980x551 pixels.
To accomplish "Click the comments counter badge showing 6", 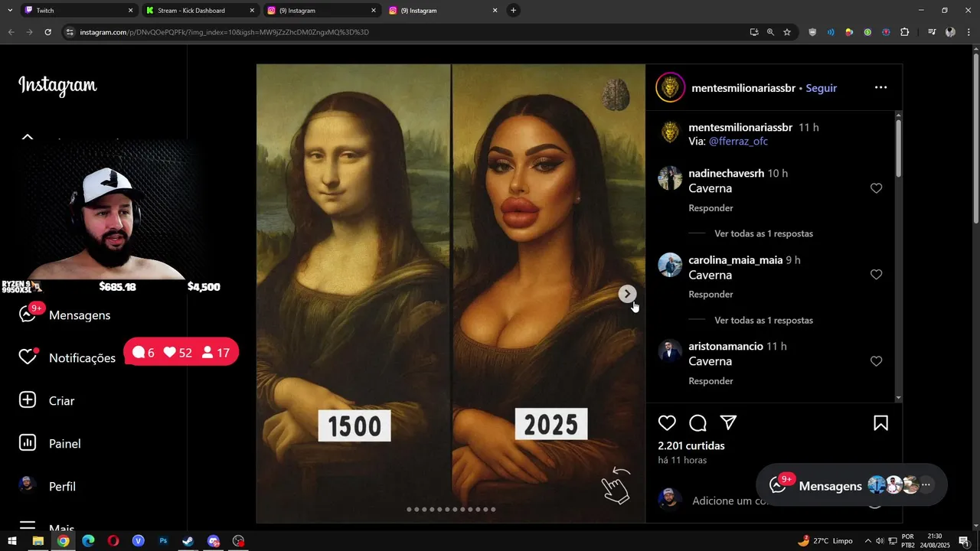I will 143,353.
